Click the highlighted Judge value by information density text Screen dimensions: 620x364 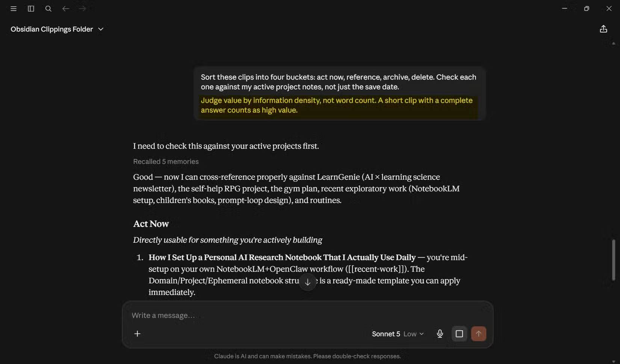[337, 105]
